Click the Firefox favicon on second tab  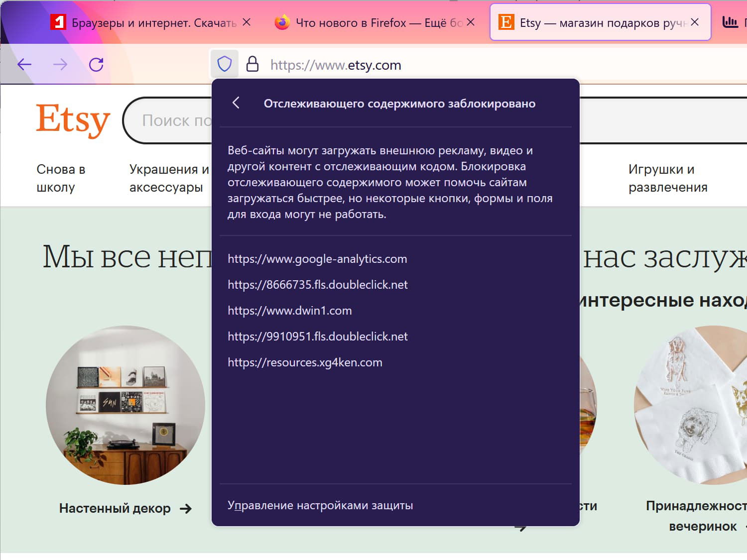click(x=282, y=22)
